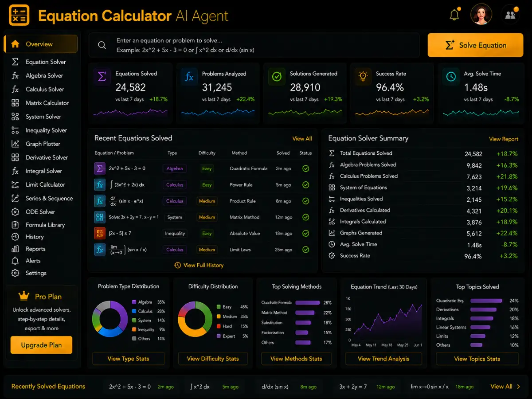Open the notifications bell icon
Image resolution: width=532 pixels, height=399 pixels.
(x=454, y=15)
